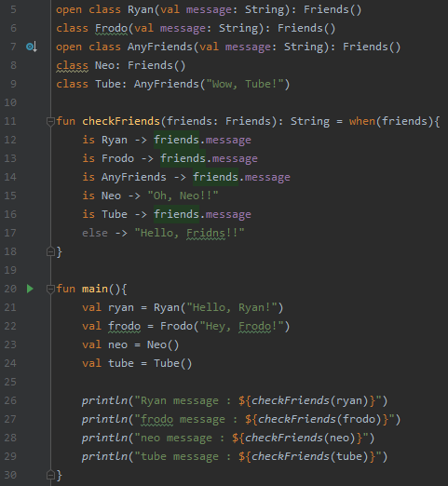Collapse the main function fold marker
448x486 pixels.
tap(50, 289)
